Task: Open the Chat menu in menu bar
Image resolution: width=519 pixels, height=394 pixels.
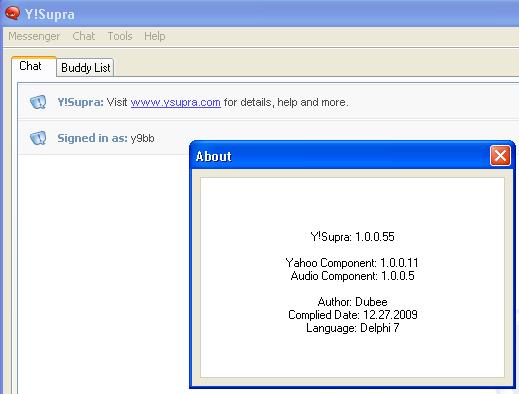Action: pos(84,36)
